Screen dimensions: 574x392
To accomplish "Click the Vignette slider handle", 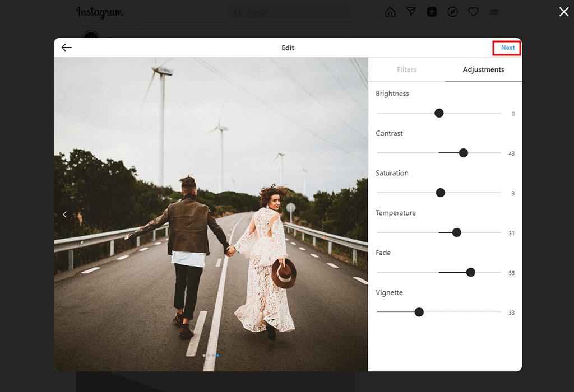I will (x=419, y=312).
